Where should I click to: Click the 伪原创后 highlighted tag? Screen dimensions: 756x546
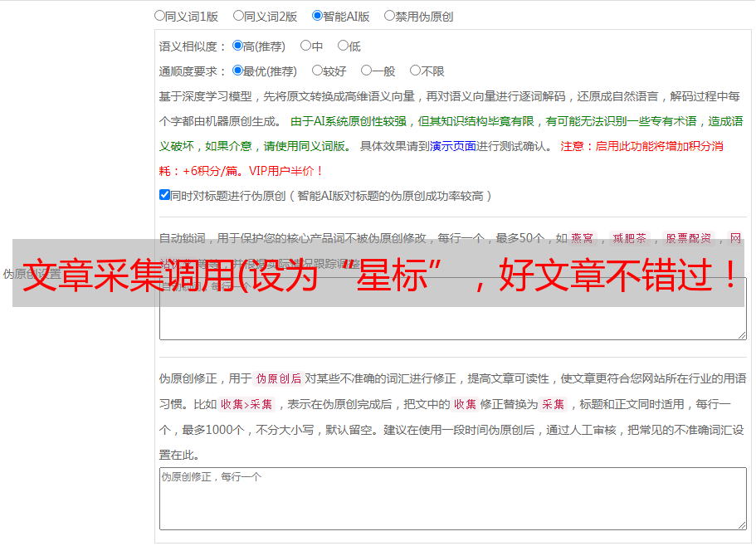click(x=279, y=378)
